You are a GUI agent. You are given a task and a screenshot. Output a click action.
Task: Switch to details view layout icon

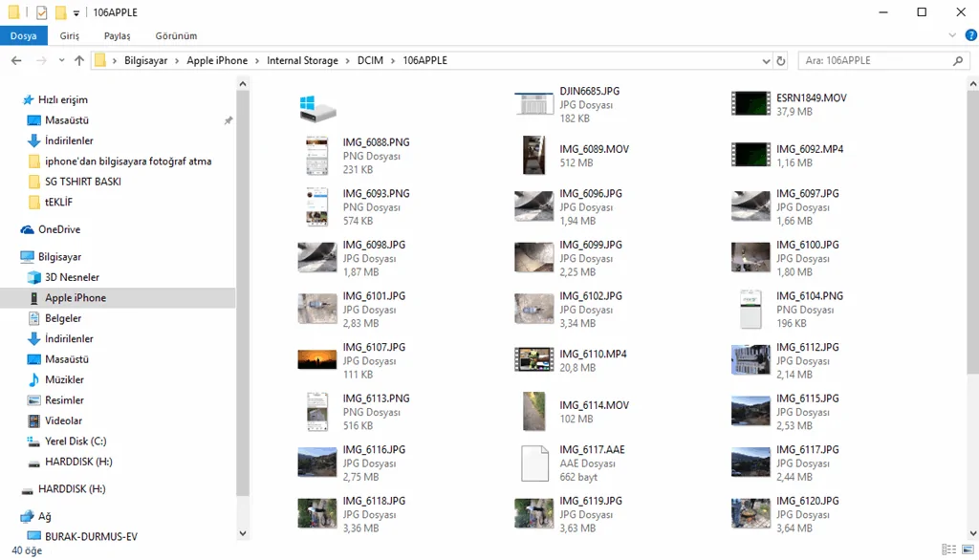tap(949, 549)
